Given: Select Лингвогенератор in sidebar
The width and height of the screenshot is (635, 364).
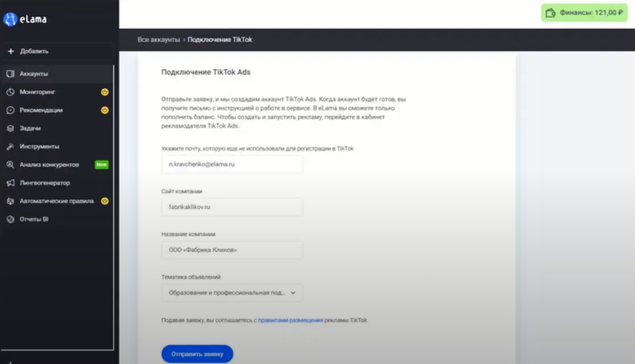Looking at the screenshot, I should tap(56, 183).
